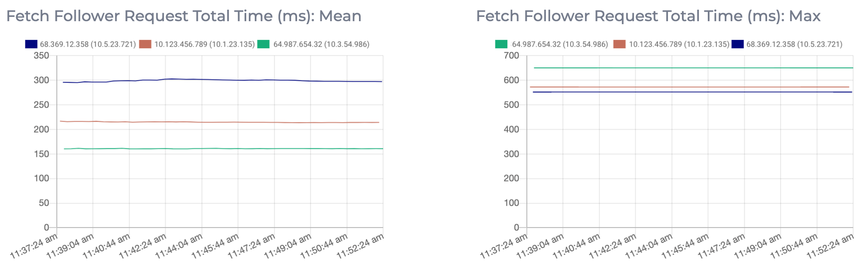
Task: Select the Max chart title
Action: click(x=648, y=16)
